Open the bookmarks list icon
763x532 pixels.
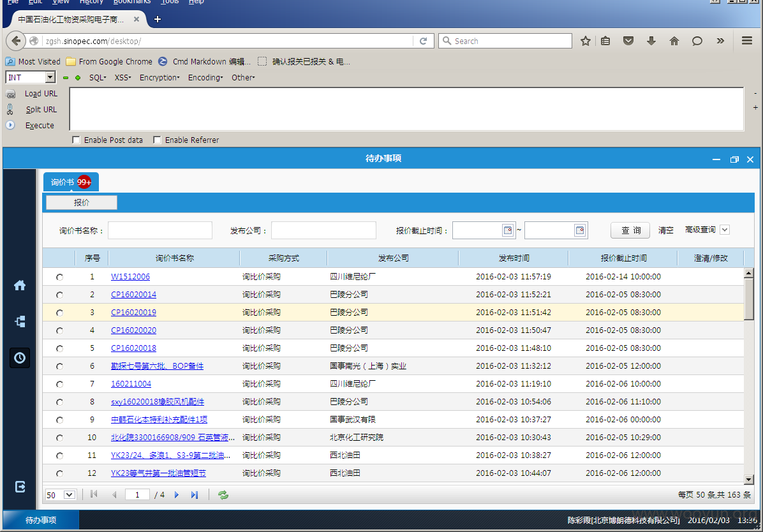pos(605,41)
